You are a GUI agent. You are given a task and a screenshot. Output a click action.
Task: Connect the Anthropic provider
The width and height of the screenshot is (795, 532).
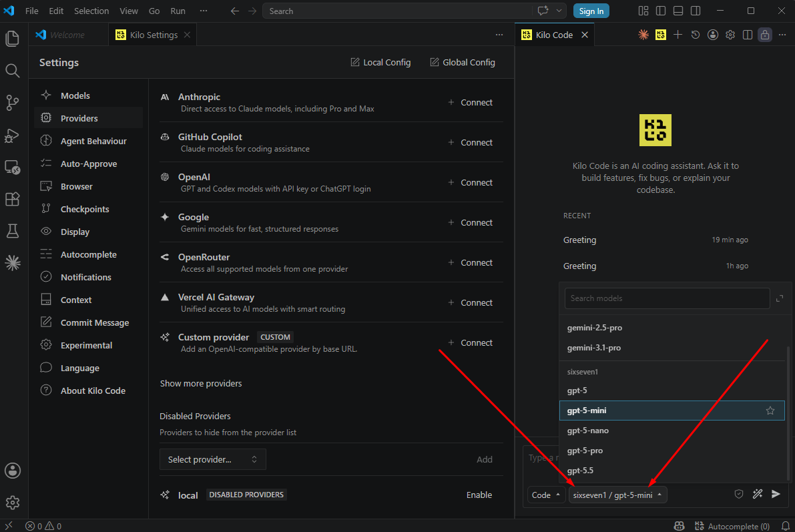pos(470,102)
